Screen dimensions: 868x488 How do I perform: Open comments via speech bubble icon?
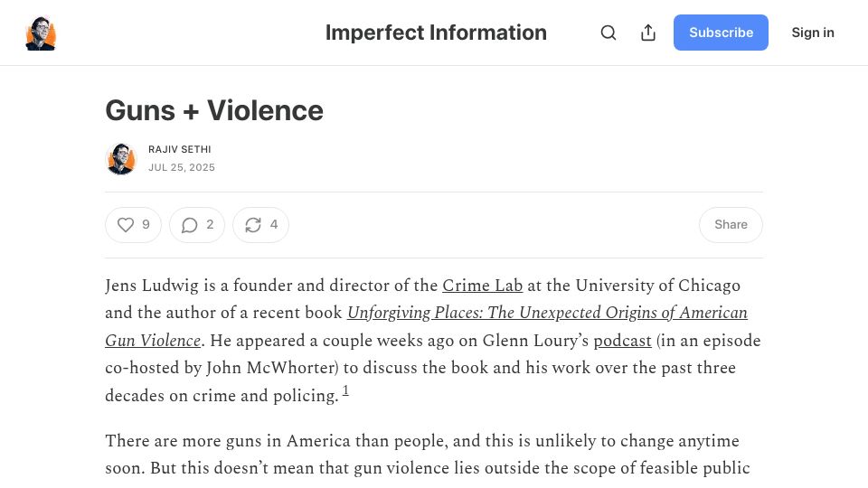click(x=197, y=225)
